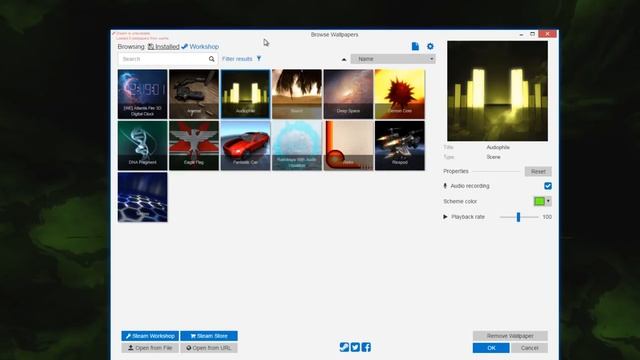
Task: Maximize the Browse Wallpapers window
Action: point(533,34)
